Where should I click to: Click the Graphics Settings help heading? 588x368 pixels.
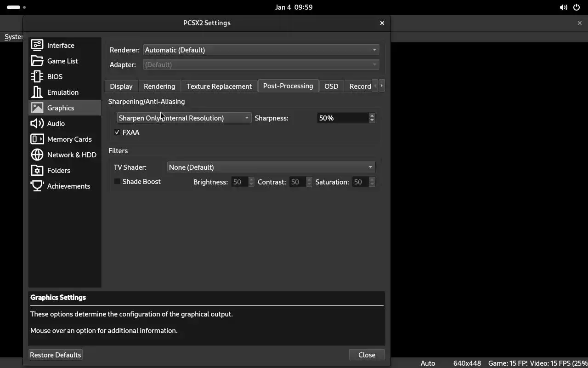58,297
